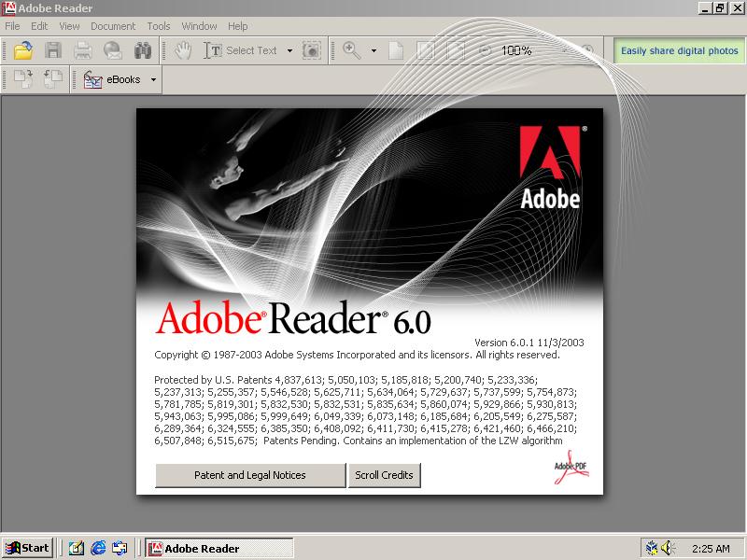Viewport: 747px width, 560px height.
Task: Click the Adobe Reader title bar icon
Action: (x=8, y=8)
